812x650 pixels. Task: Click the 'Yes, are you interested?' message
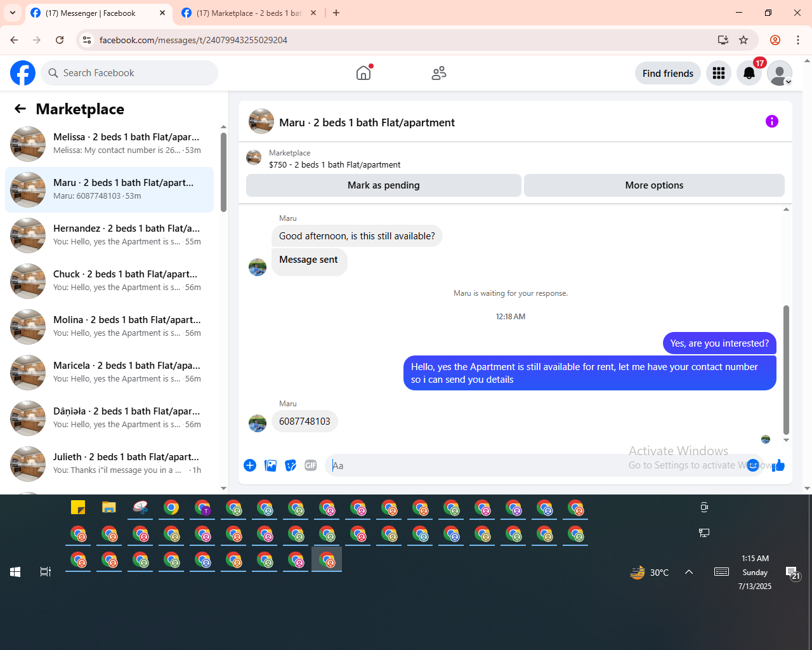coord(719,343)
